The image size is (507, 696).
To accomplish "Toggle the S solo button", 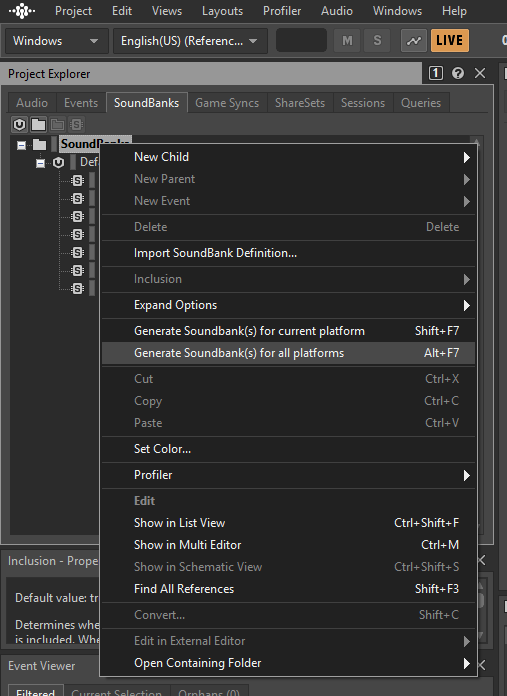I will tap(377, 41).
